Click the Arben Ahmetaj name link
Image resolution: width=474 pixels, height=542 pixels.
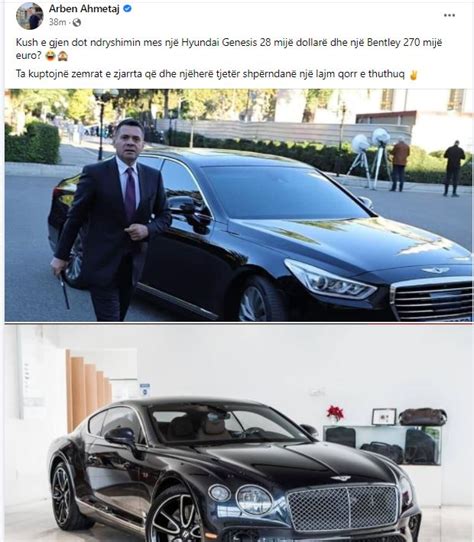pos(84,9)
